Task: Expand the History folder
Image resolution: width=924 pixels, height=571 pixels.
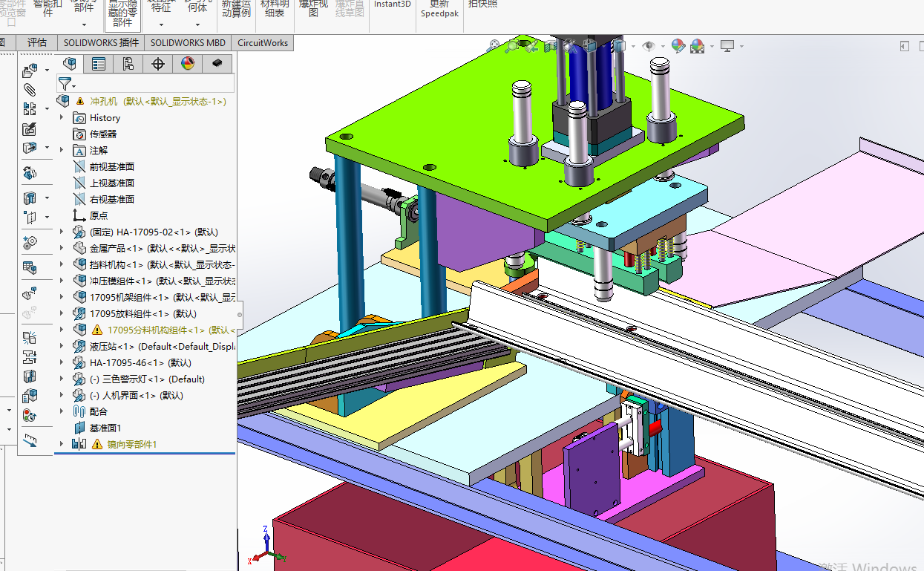Action: [62, 118]
